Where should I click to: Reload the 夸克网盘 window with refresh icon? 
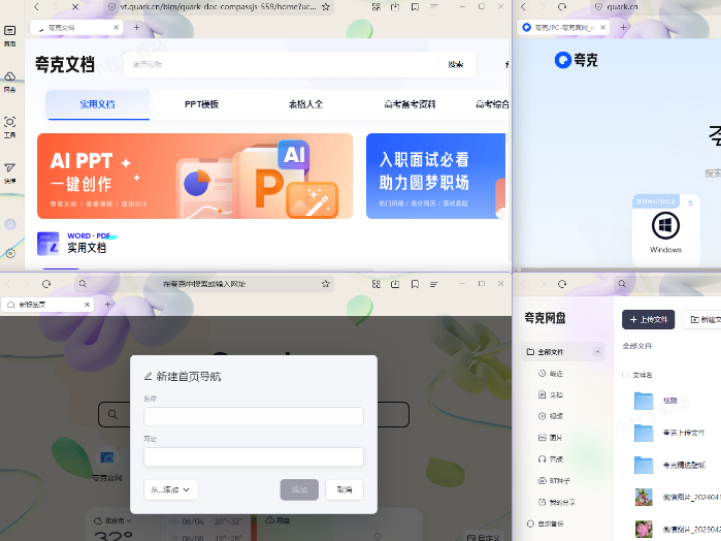pyautogui.click(x=562, y=284)
